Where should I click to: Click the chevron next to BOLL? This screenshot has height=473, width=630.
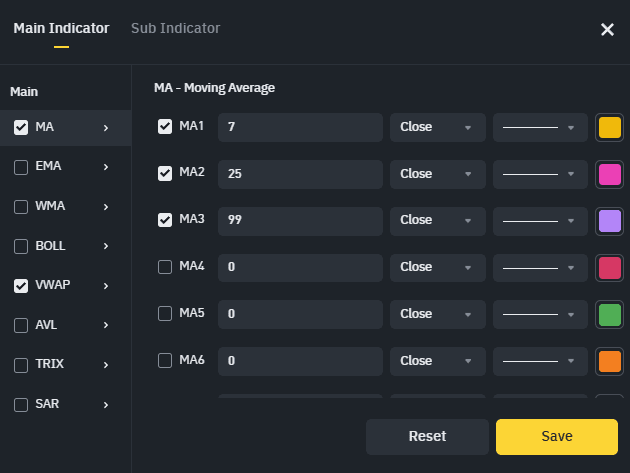105,246
